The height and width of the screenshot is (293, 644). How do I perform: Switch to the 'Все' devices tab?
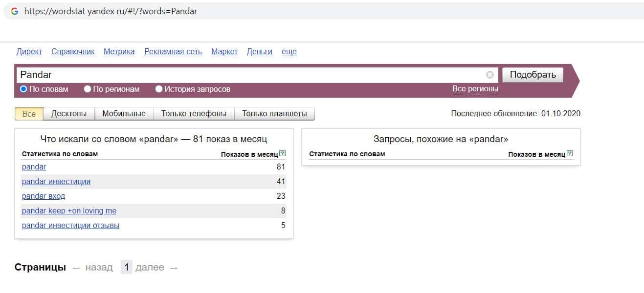(x=29, y=113)
